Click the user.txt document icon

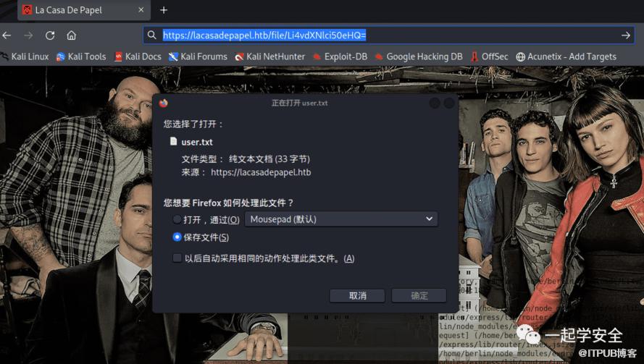[173, 142]
